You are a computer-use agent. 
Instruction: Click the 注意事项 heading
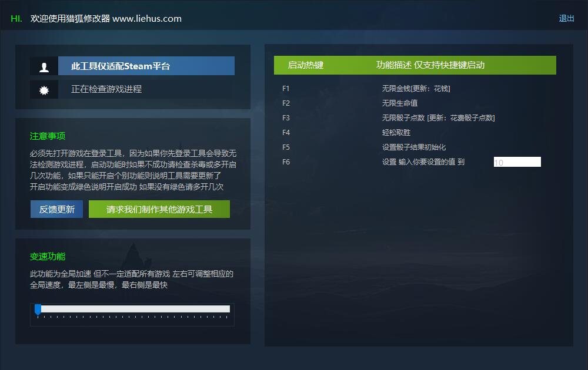coord(48,136)
